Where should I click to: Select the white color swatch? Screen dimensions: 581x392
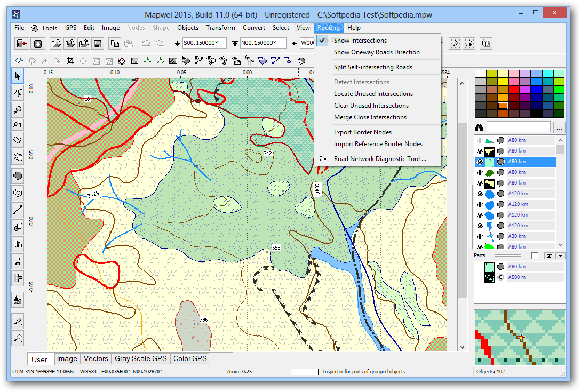coord(480,74)
